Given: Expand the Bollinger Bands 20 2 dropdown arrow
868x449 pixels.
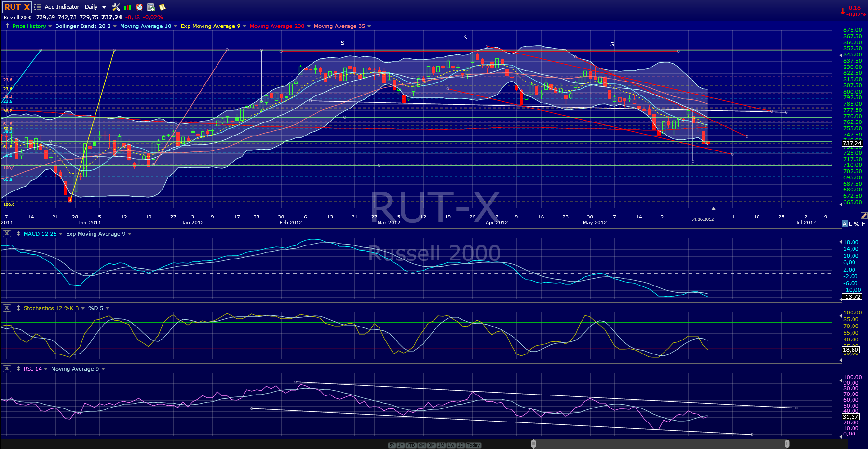Looking at the screenshot, I should (x=115, y=27).
